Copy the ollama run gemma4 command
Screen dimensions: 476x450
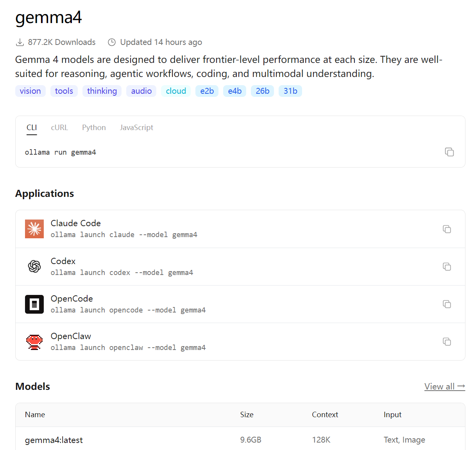pyautogui.click(x=449, y=152)
